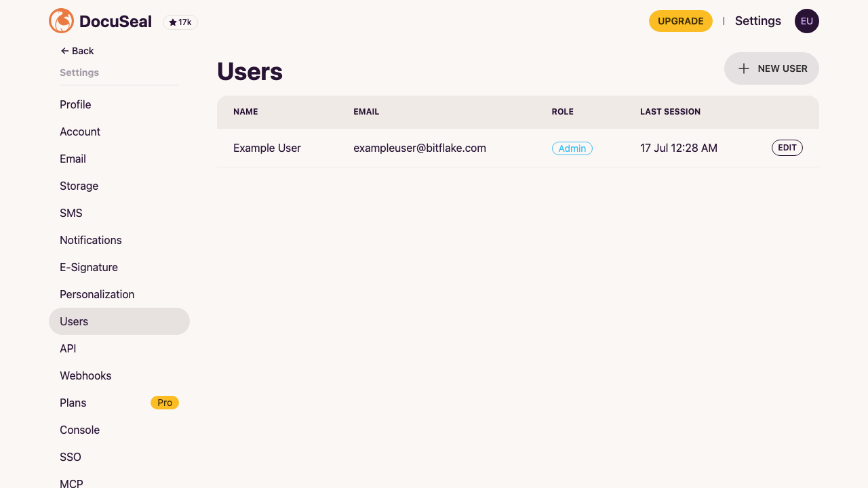Click the UPGRADE button
This screenshot has height=488, width=868.
tap(681, 21)
